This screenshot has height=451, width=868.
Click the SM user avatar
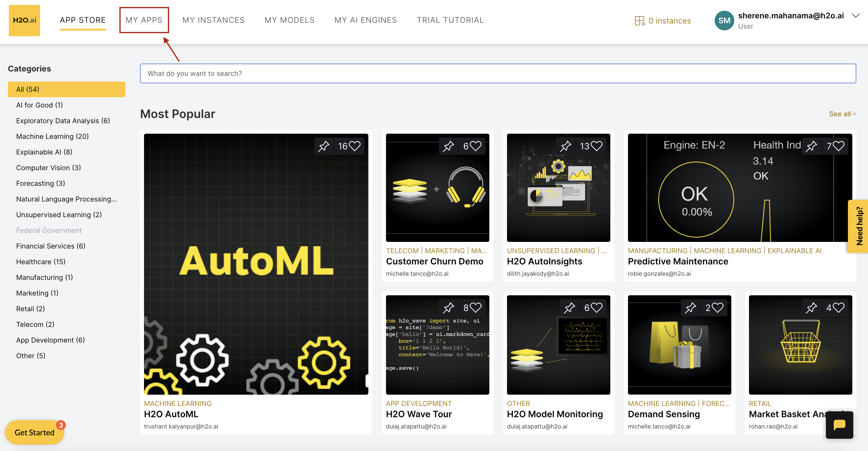pyautogui.click(x=724, y=21)
